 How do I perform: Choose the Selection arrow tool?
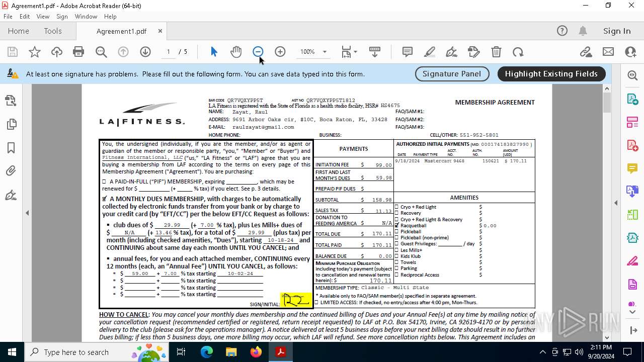pos(214,52)
